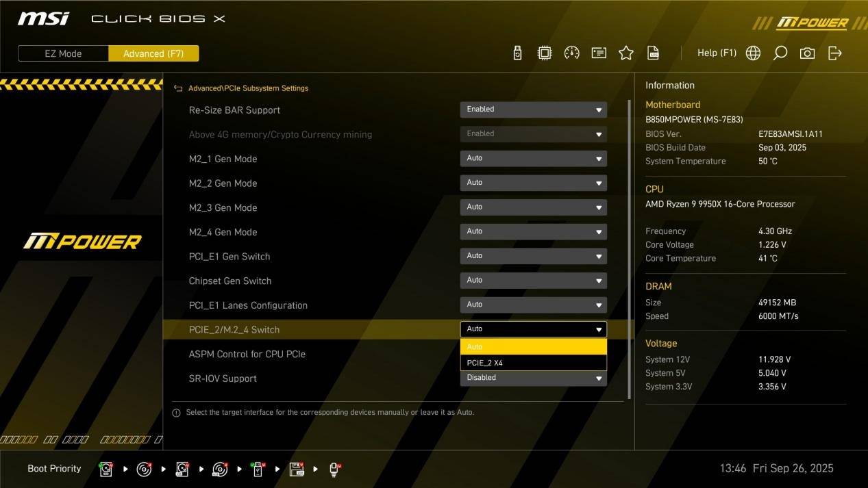Viewport: 868px width, 488px height.
Task: Click the exit door icon
Action: (x=835, y=53)
